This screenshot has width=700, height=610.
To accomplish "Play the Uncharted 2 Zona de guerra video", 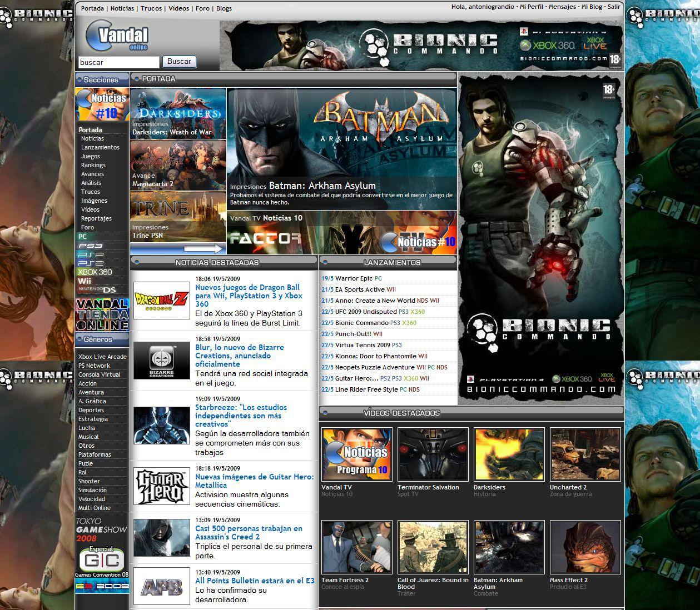I will click(x=585, y=454).
